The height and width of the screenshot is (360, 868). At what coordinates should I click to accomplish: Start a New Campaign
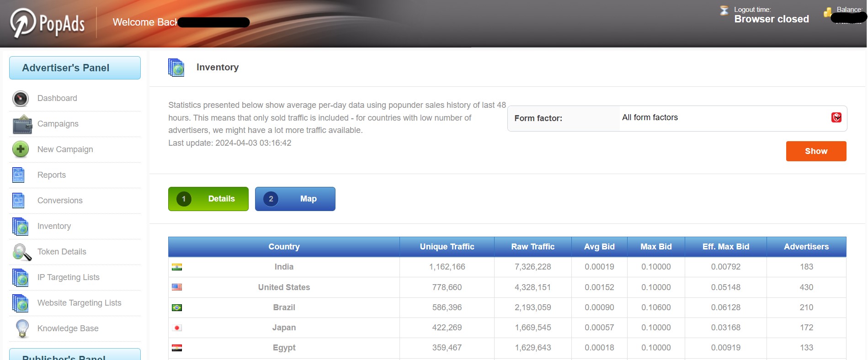click(65, 149)
